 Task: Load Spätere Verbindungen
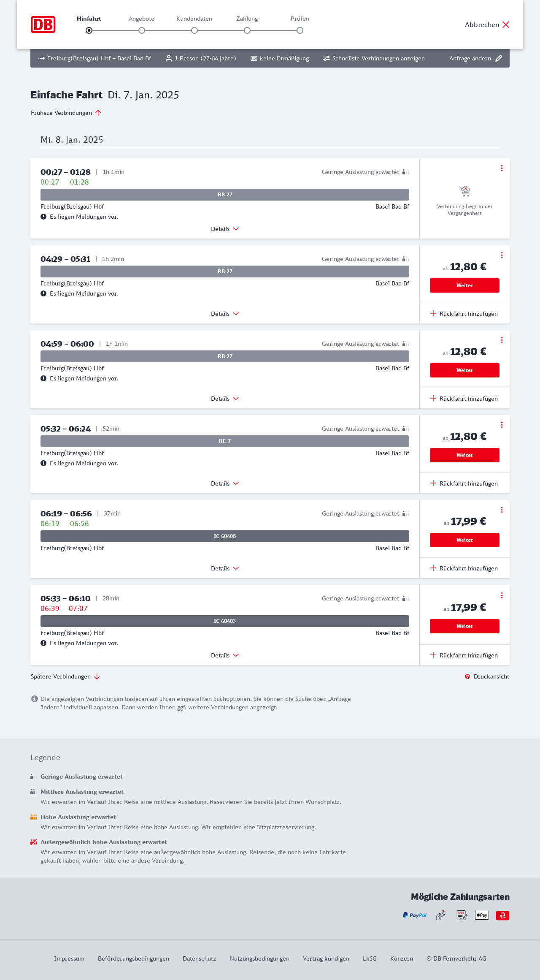coord(65,676)
